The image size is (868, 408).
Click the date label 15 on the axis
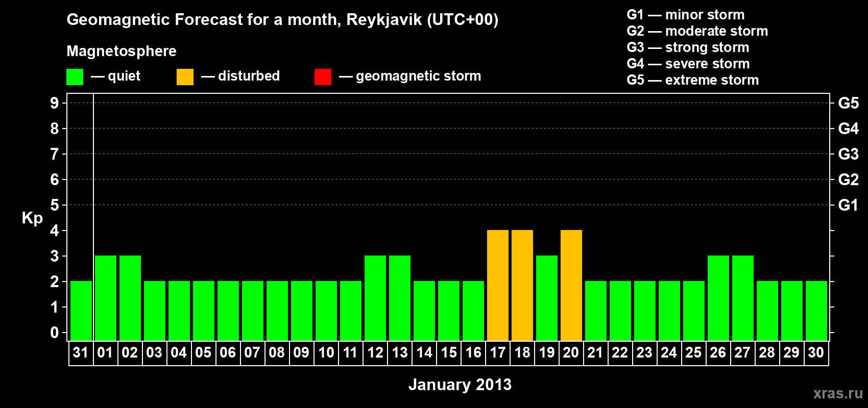(449, 352)
